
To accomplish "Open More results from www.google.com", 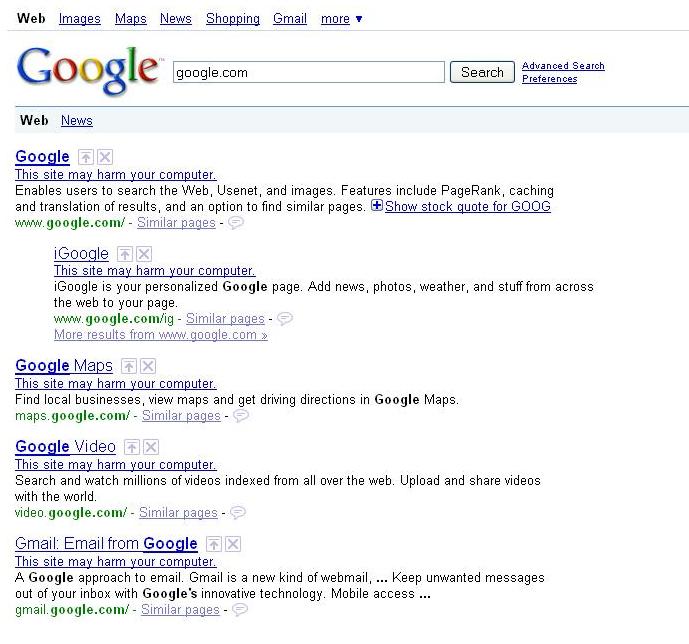I will click(160, 335).
